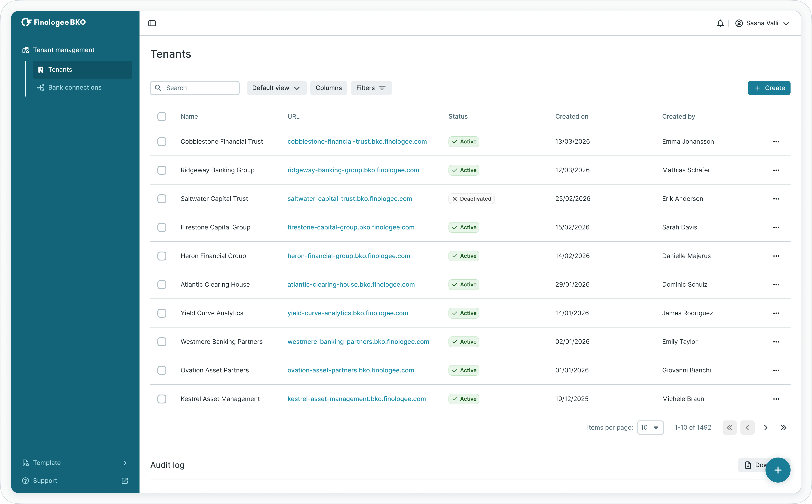Click the Tenant management section header
This screenshot has height=504, width=812.
(58, 50)
